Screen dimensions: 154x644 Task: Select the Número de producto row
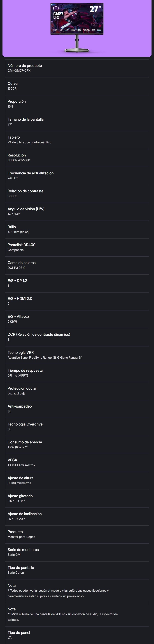click(77, 68)
